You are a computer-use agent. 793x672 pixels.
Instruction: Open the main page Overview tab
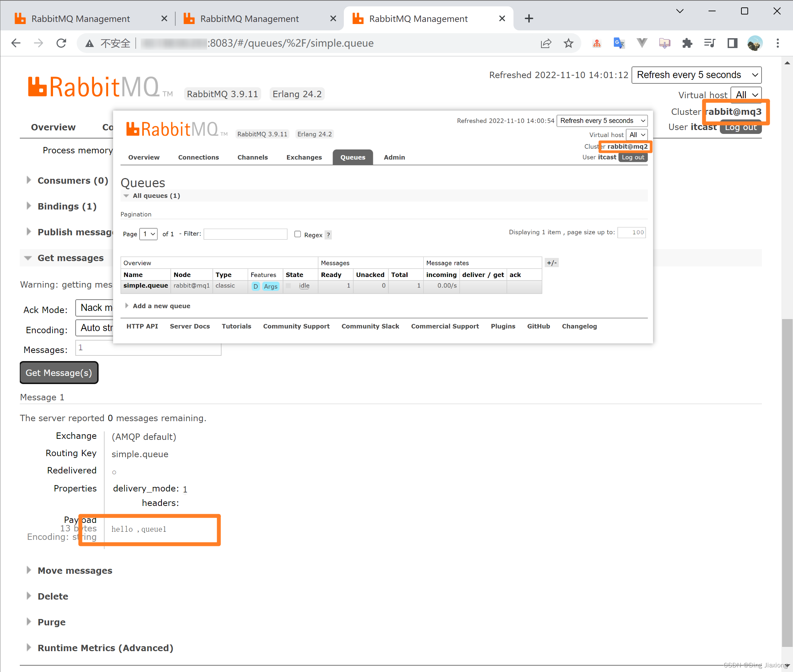pos(53,127)
